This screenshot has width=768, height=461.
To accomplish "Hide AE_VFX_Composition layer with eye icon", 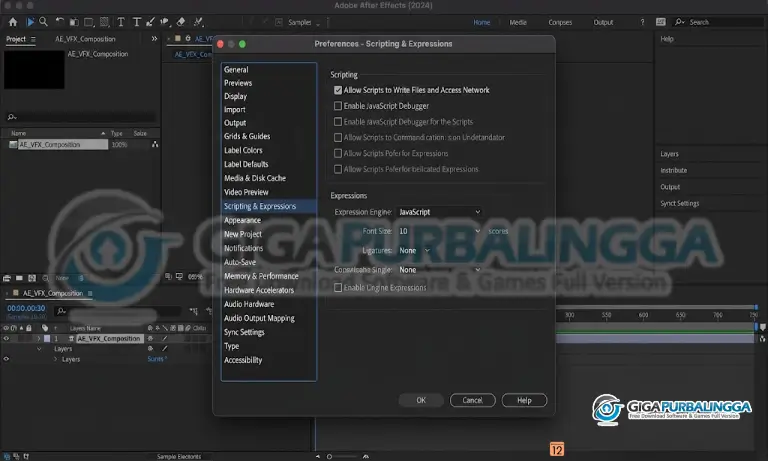I will coord(6,339).
